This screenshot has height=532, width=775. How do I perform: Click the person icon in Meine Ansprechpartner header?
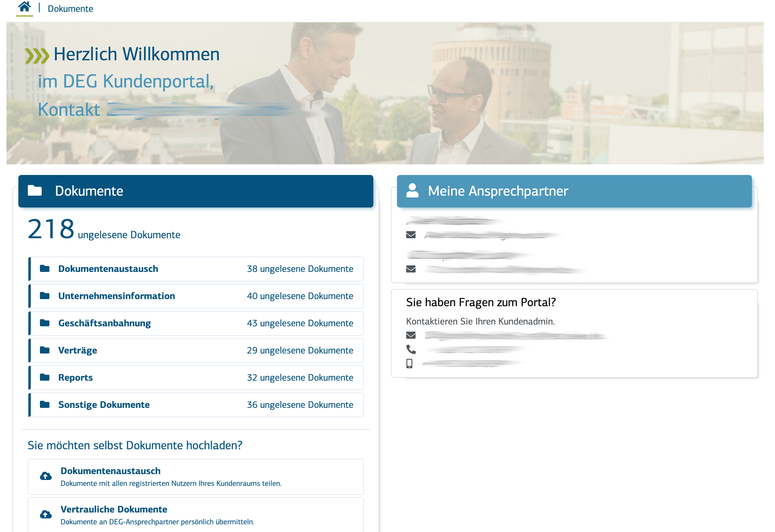[x=412, y=191]
